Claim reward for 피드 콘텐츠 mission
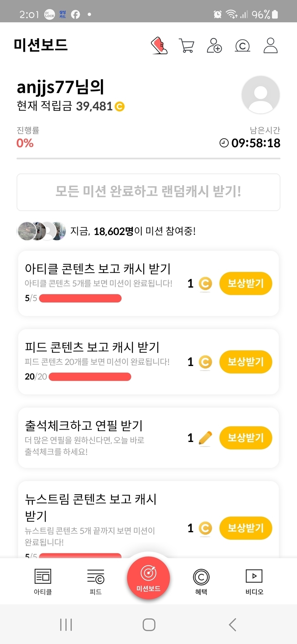This screenshot has height=644, width=297. coord(245,362)
